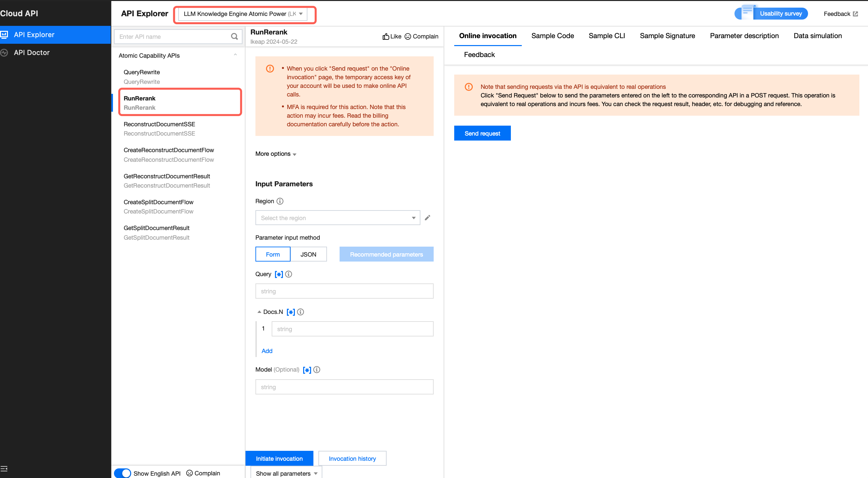The width and height of the screenshot is (868, 478).
Task: Click the Query parameter info icon
Action: (x=289, y=274)
